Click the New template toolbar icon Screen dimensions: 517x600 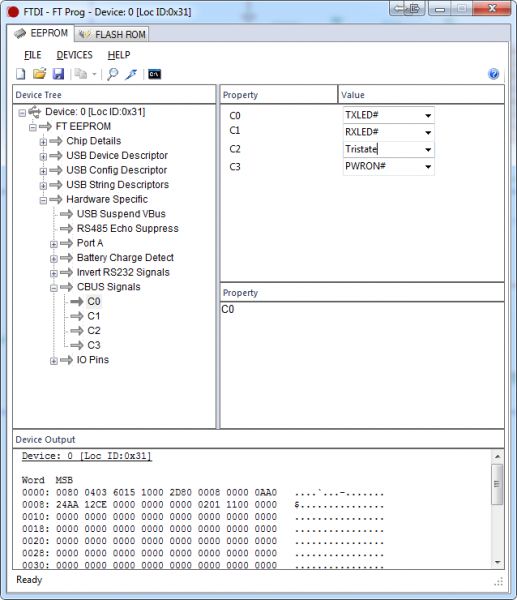pos(21,74)
